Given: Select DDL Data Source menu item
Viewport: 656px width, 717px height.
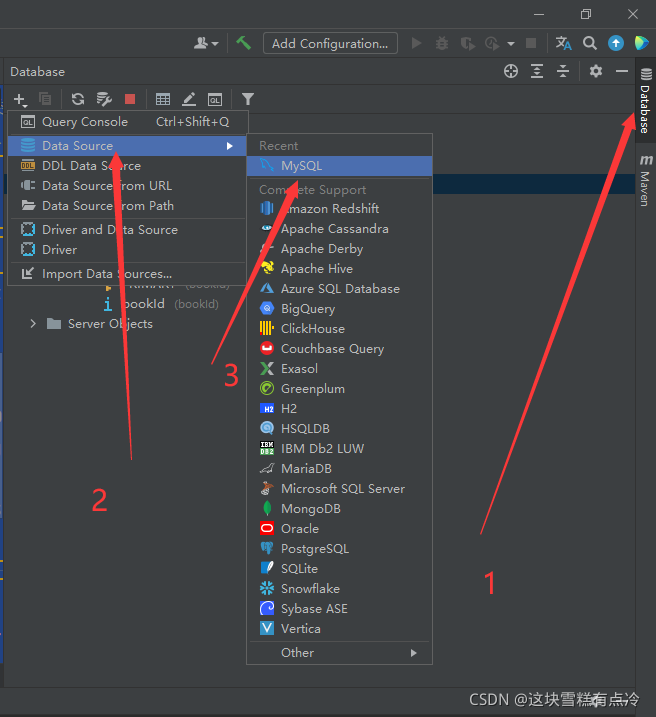Looking at the screenshot, I should (x=128, y=166).
